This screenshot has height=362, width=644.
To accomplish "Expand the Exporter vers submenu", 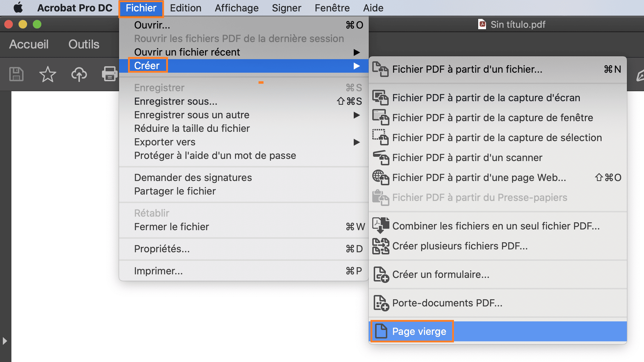I will point(164,142).
